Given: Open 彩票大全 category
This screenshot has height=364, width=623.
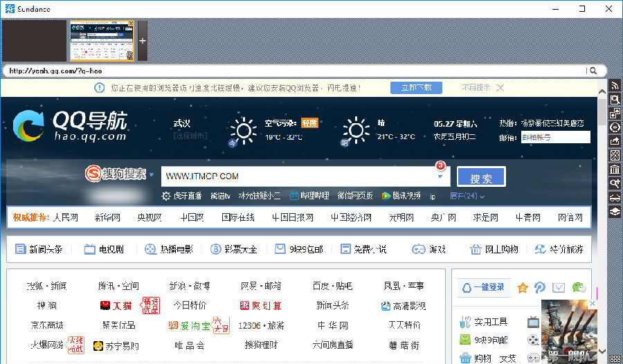Looking at the screenshot, I should coord(233,249).
